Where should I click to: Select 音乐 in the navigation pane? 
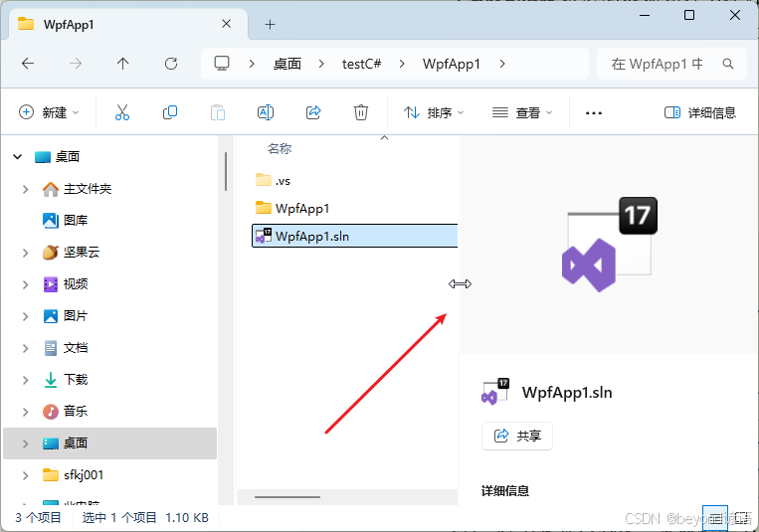[76, 412]
